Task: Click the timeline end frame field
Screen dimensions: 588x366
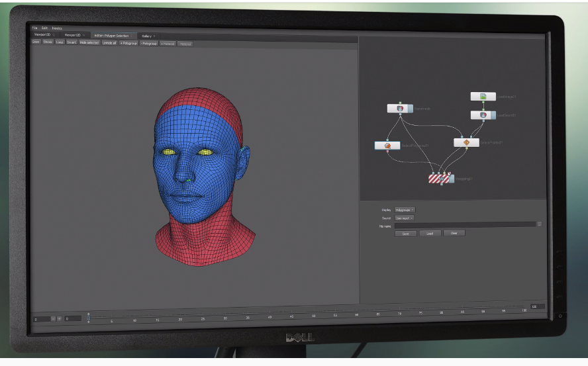Action: [538, 306]
